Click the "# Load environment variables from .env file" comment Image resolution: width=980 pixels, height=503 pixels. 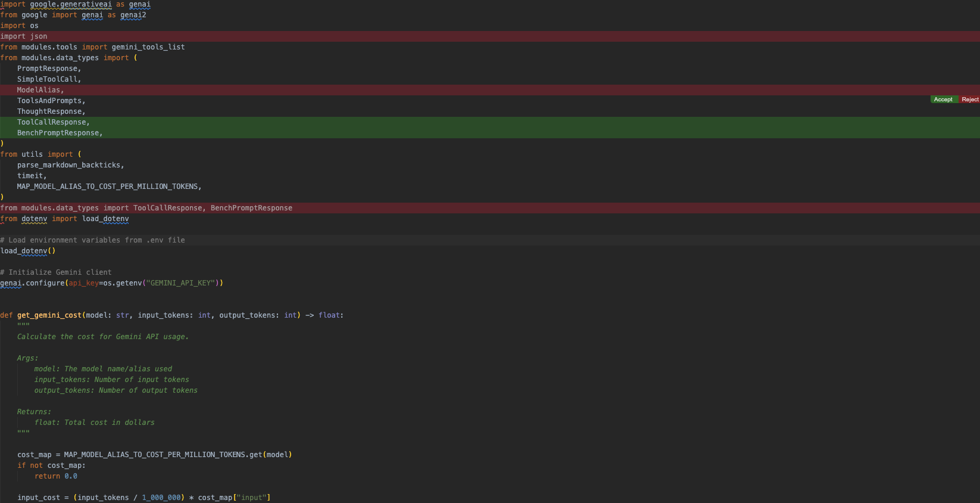coord(93,240)
